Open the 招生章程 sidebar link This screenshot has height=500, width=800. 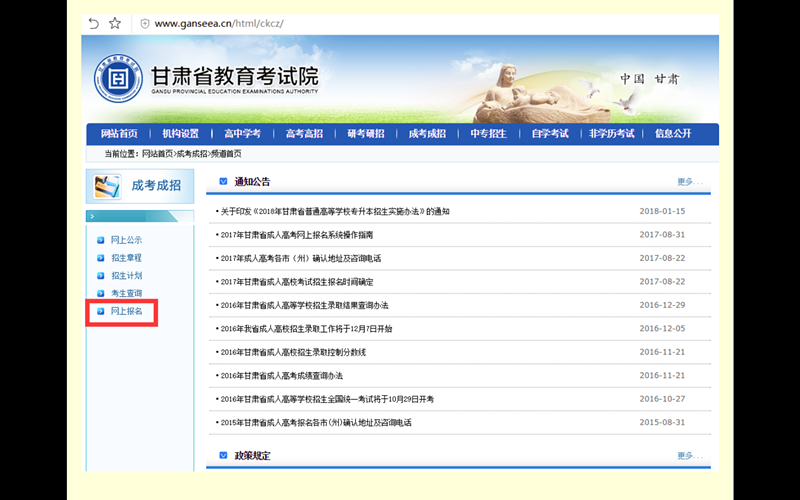coord(127,258)
